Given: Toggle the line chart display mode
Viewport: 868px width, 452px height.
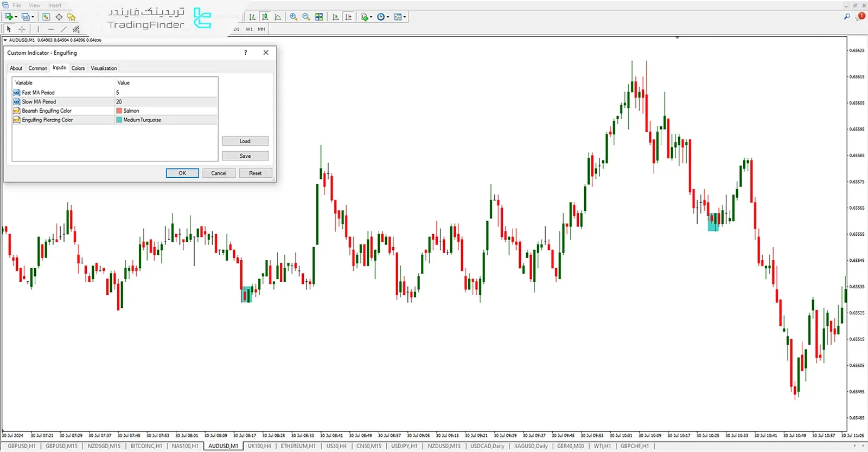Looking at the screenshot, I should point(278,17).
